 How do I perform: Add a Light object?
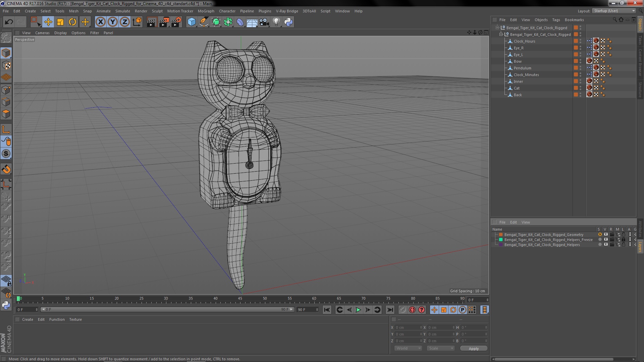pos(276,22)
